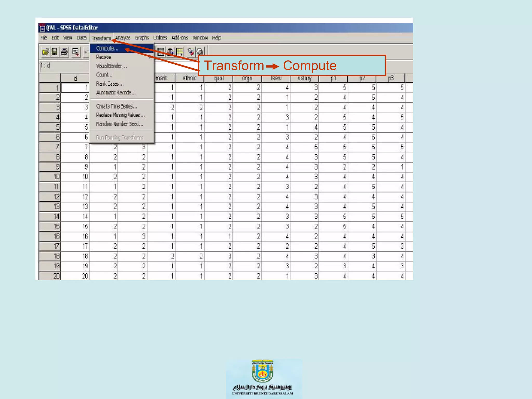Select the p3 column header

click(x=390, y=78)
